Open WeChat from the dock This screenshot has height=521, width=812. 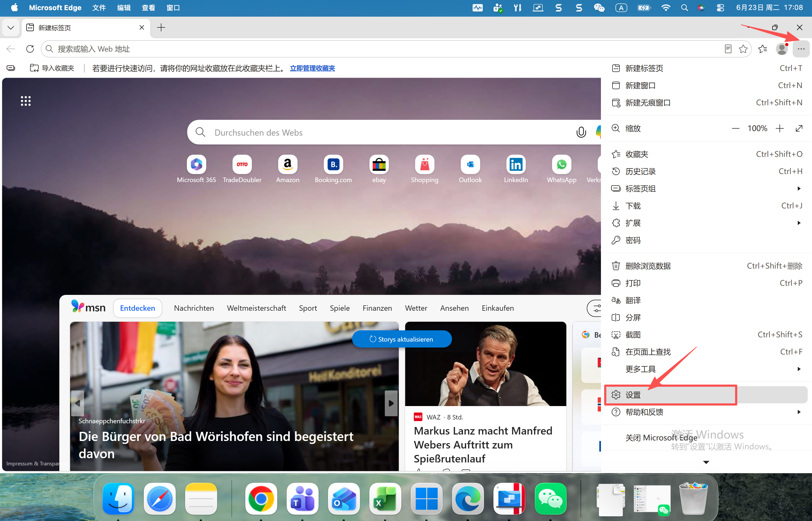(x=550, y=499)
